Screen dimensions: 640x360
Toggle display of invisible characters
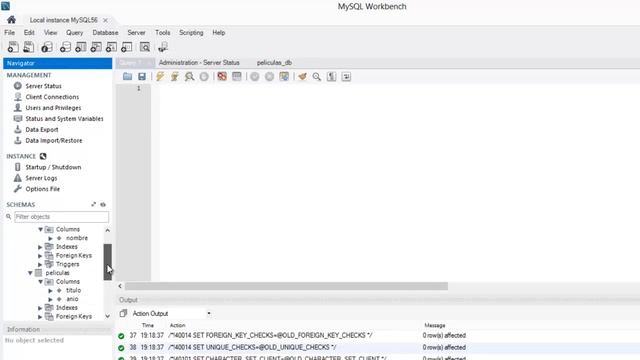point(331,76)
